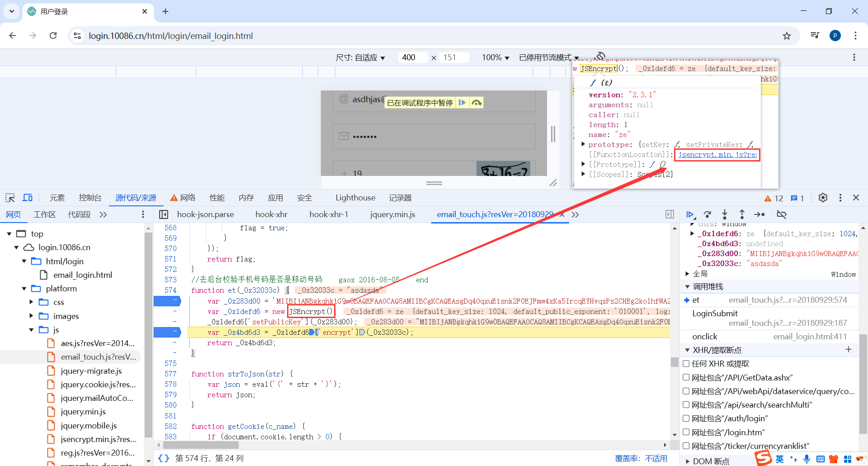
Task: Open a new browser tab
Action: pos(165,11)
